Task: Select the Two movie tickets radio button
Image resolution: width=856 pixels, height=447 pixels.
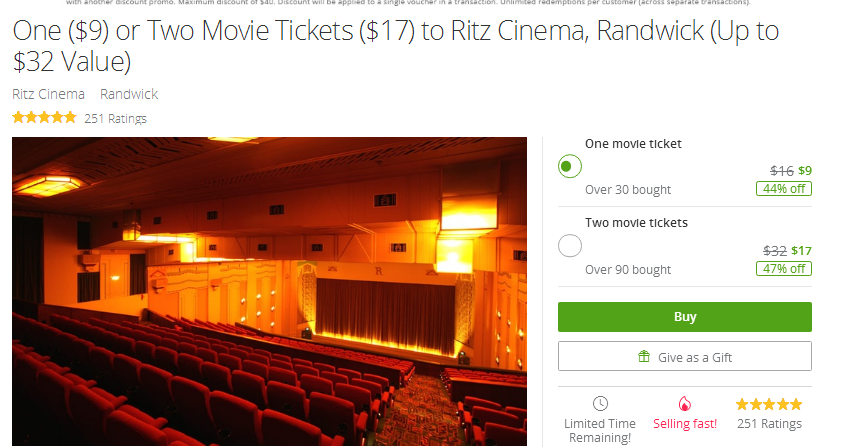Action: 569,246
